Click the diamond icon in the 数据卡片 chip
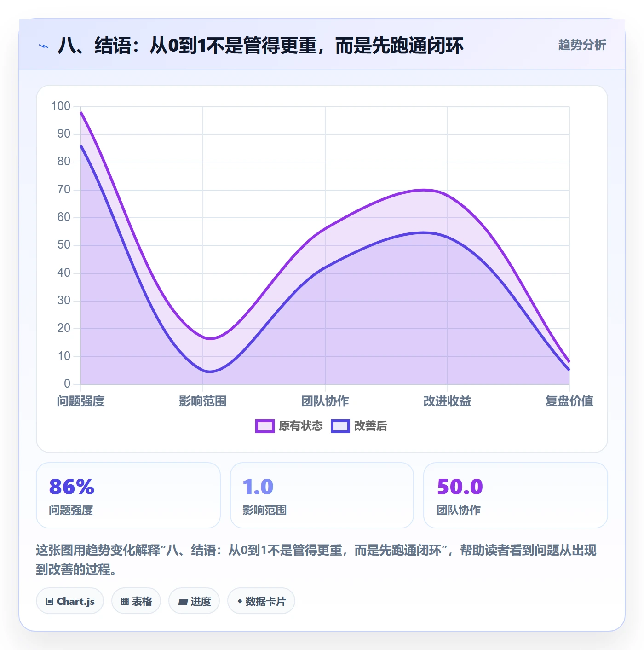The width and height of the screenshot is (644, 650). click(240, 601)
